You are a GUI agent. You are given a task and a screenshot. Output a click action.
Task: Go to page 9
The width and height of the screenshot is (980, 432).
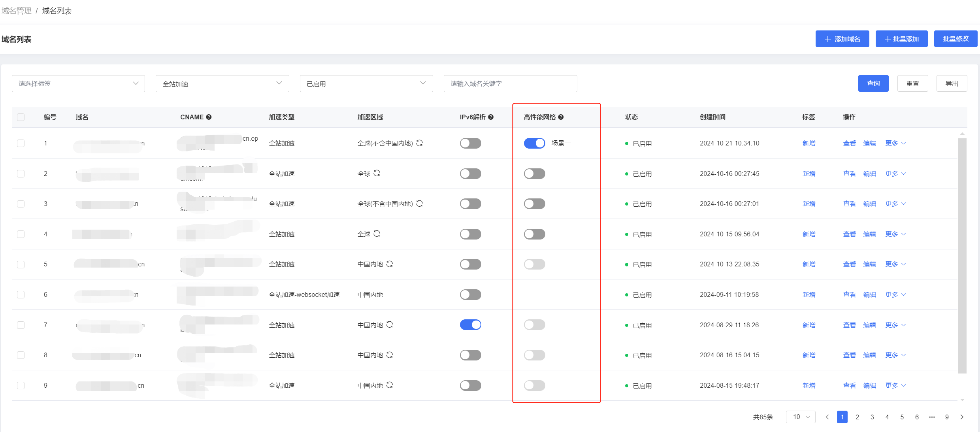click(x=947, y=417)
